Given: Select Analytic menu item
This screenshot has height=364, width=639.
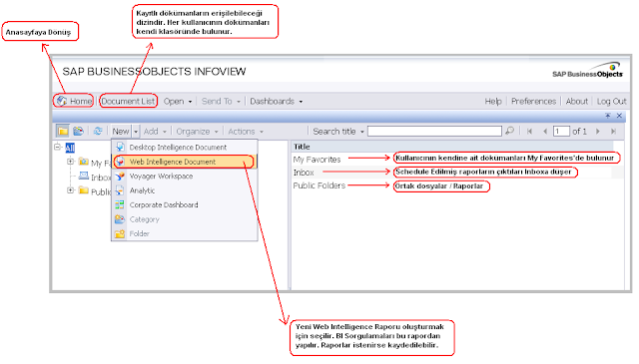Looking at the screenshot, I should (185, 190).
